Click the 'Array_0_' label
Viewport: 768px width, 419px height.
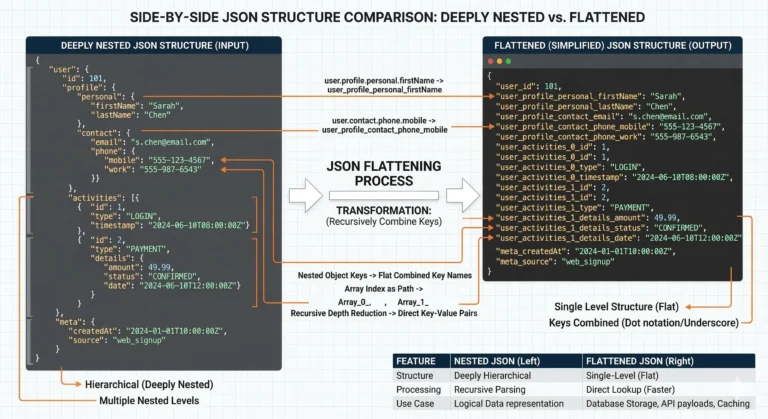coord(355,302)
